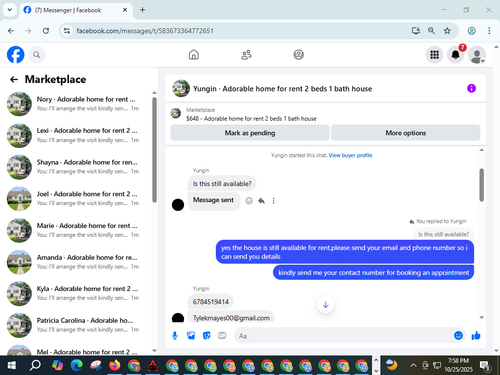Open the Facebook menu grid icon

coord(434,55)
